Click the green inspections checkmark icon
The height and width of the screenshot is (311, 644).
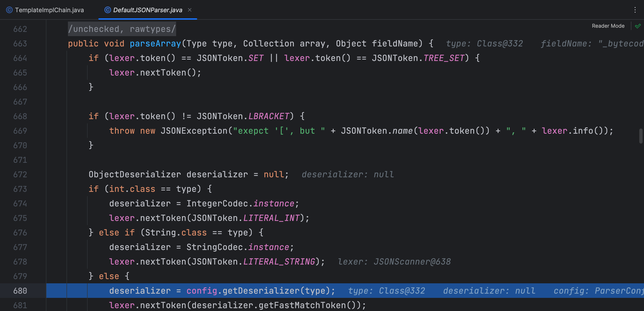coord(638,26)
